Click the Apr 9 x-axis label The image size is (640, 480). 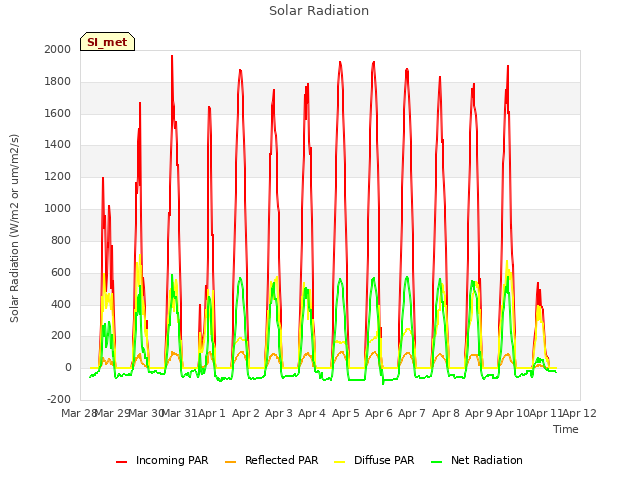[x=479, y=413]
